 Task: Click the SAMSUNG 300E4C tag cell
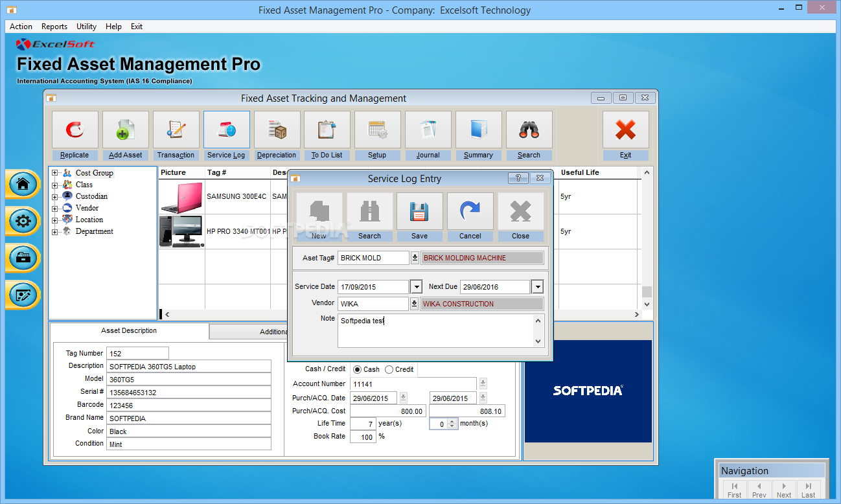[x=238, y=196]
